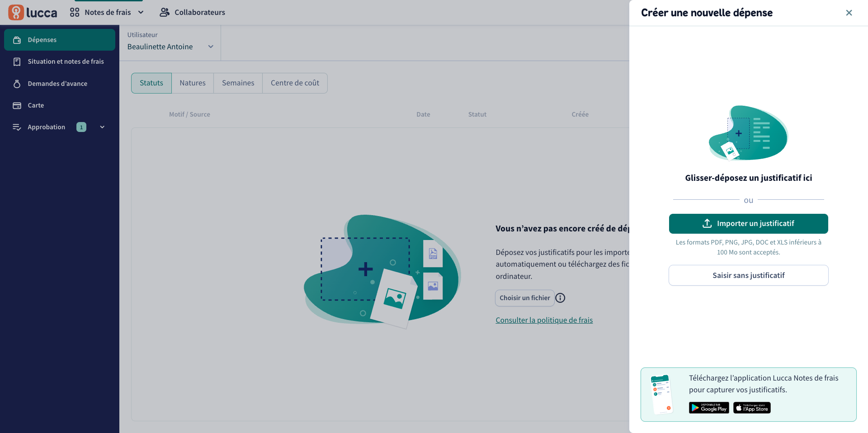Click the Choisir un fichier button
868x433 pixels.
pyautogui.click(x=525, y=298)
